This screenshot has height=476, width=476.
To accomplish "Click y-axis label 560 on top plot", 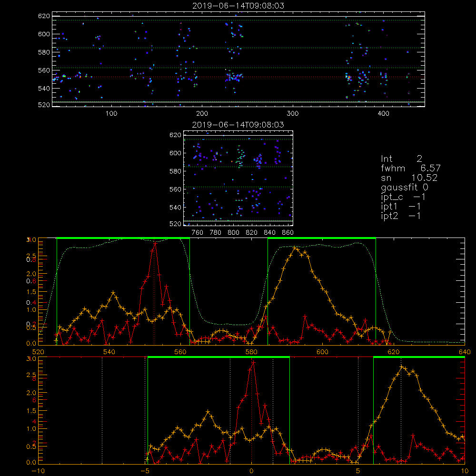I will click(x=44, y=70).
